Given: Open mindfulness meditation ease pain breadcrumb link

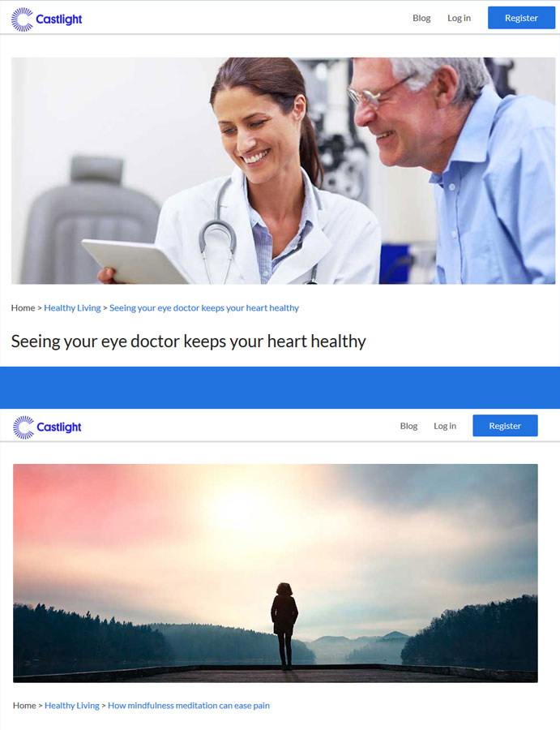Looking at the screenshot, I should click(189, 706).
